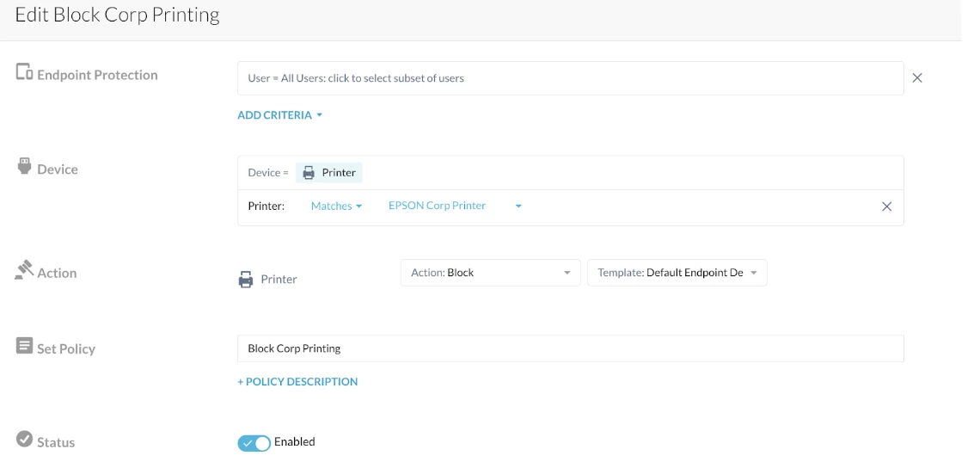Click the EPSON Corp Printer text
980x468 pixels.
(437, 206)
